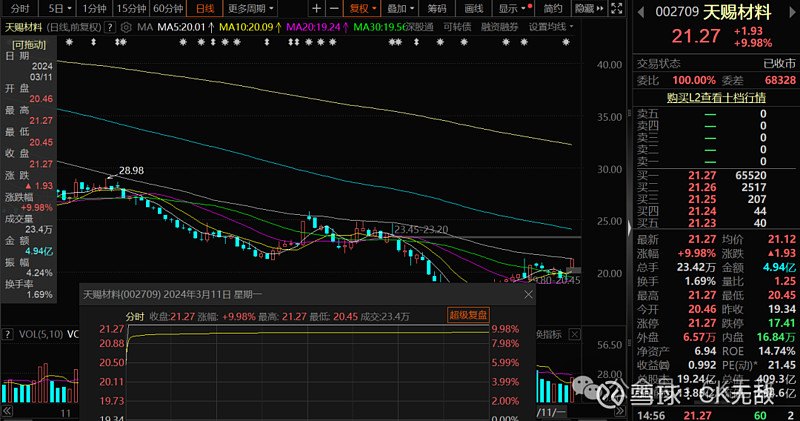Image resolution: width=800 pixels, height=421 pixels.
Task: Open the 购买L2查看十档行情 link
Action: pos(716,97)
